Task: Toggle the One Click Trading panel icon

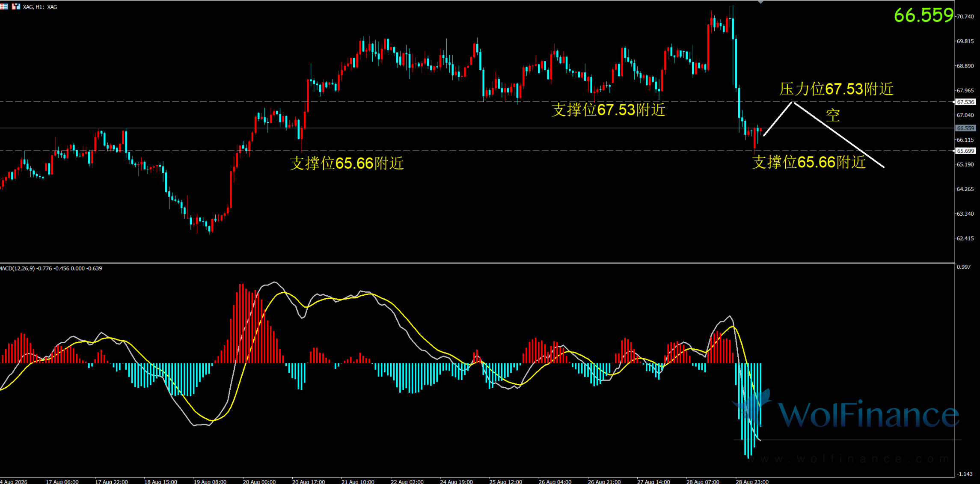Action: click(16, 6)
